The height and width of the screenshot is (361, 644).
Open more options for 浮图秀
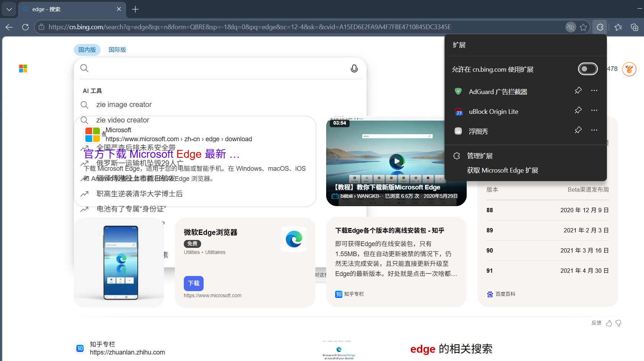(594, 130)
